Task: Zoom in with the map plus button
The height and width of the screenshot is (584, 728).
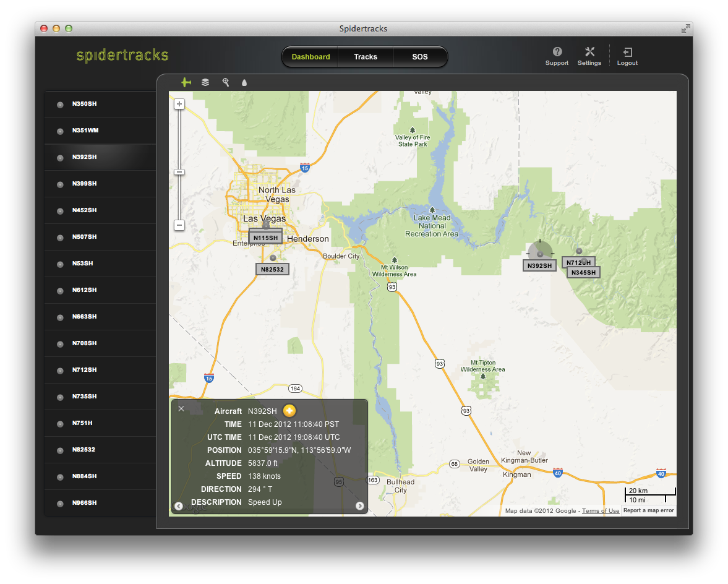Action: (179, 104)
